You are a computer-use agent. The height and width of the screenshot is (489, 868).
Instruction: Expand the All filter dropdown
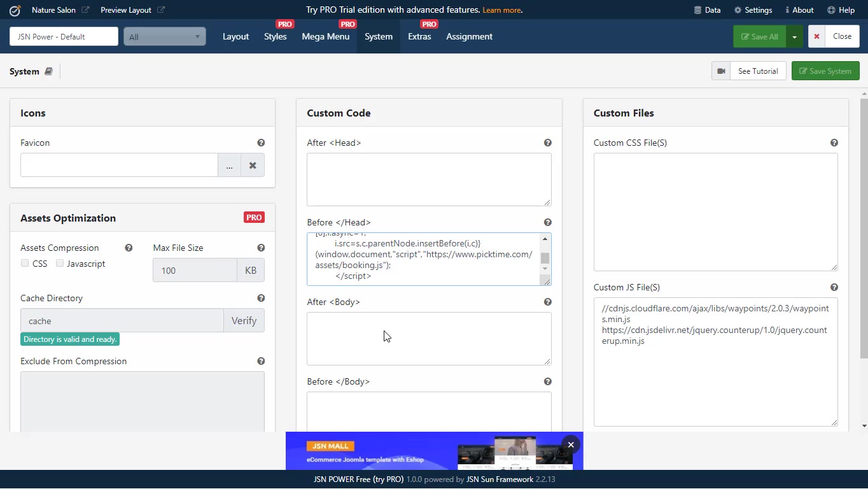pos(165,37)
